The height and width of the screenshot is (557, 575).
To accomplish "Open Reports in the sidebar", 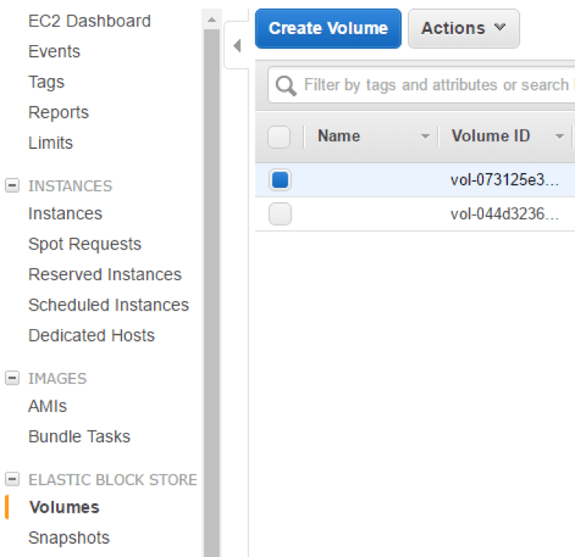I will (x=59, y=113).
